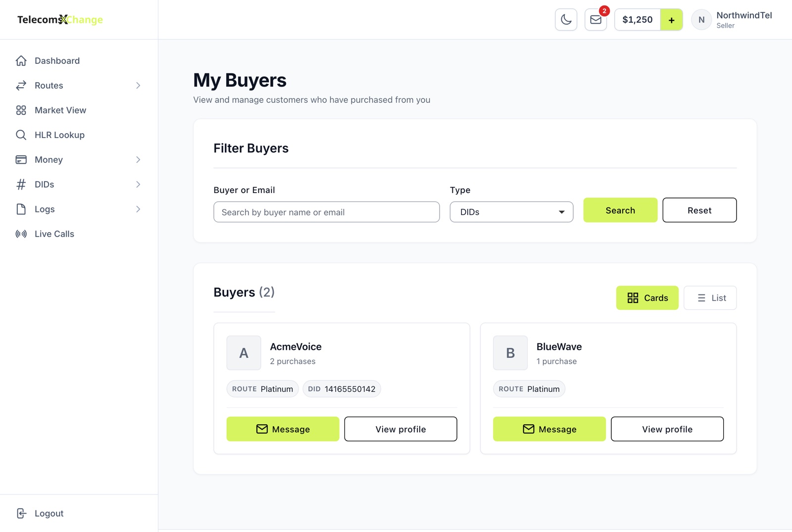Click the Logs document icon
Viewport: 792px width, 532px height.
21,209
